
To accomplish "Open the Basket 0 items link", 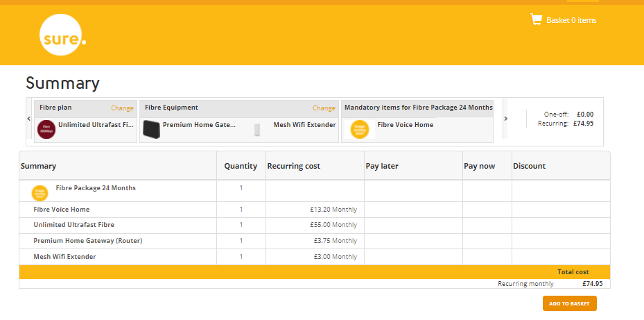I will [571, 20].
